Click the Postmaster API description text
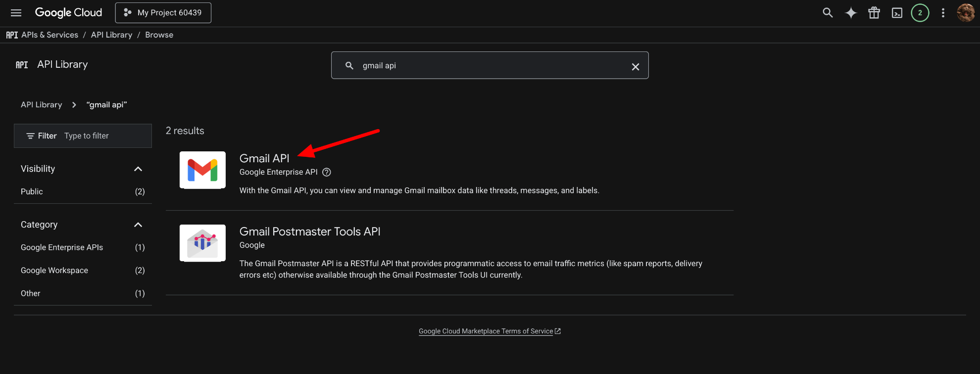Screen dimensions: 980x374 pos(471,269)
